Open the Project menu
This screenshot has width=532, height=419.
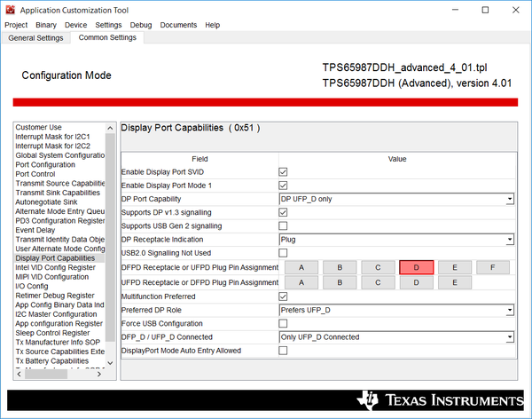(x=16, y=25)
